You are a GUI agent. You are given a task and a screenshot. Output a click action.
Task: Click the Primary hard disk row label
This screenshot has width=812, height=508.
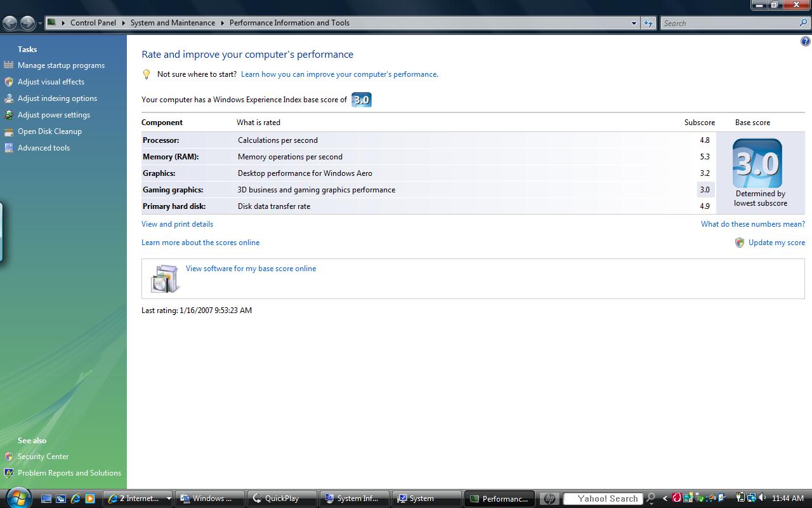point(174,206)
